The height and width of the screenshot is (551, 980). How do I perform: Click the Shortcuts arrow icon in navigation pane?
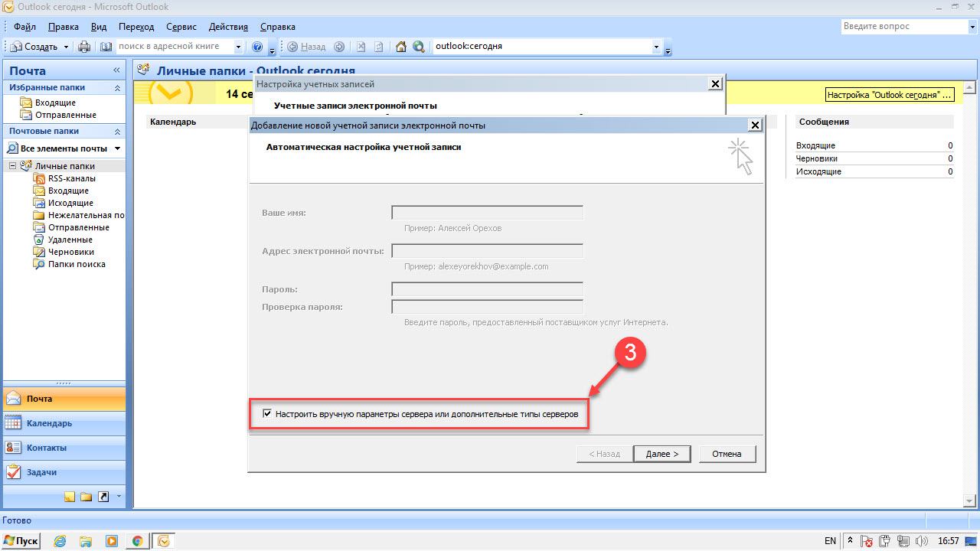[x=103, y=497]
